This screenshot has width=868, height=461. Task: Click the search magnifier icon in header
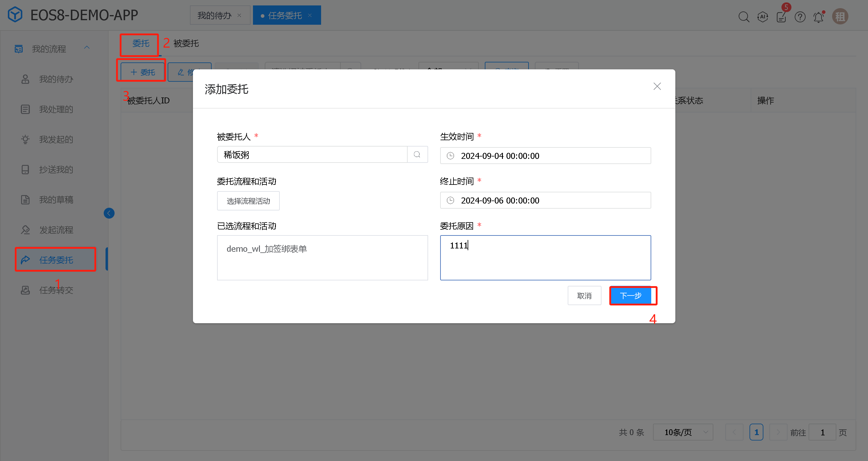744,17
